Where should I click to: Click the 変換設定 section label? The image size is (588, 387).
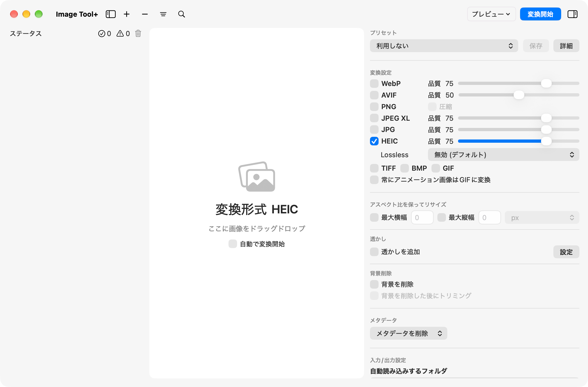pyautogui.click(x=381, y=73)
